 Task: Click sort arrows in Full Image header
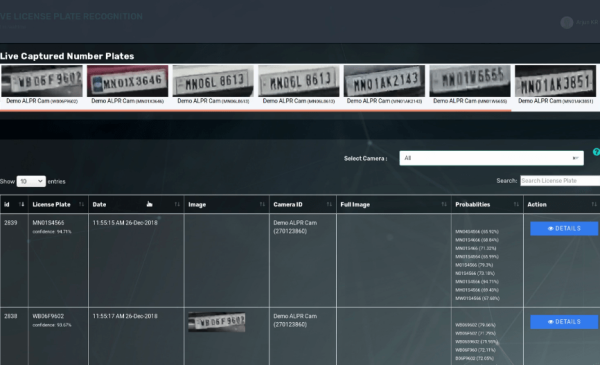(x=444, y=204)
